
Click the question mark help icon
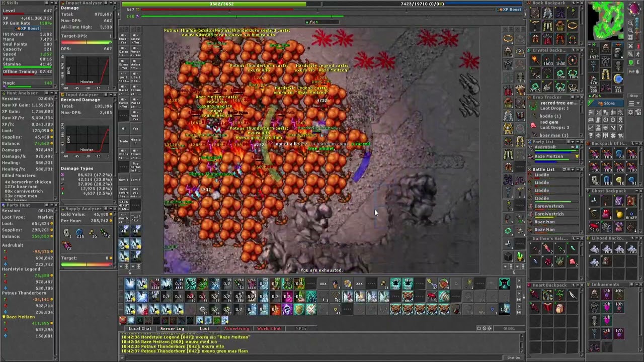[x=620, y=127]
